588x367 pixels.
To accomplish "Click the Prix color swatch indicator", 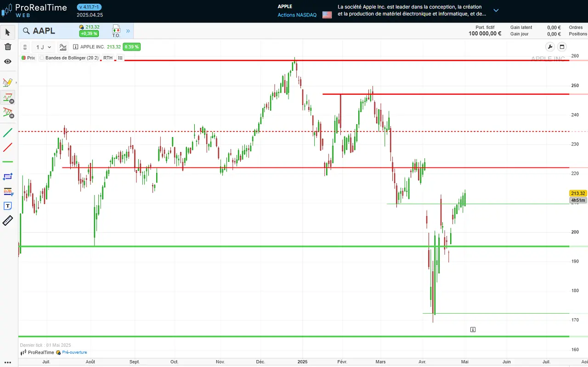I will pos(23,58).
